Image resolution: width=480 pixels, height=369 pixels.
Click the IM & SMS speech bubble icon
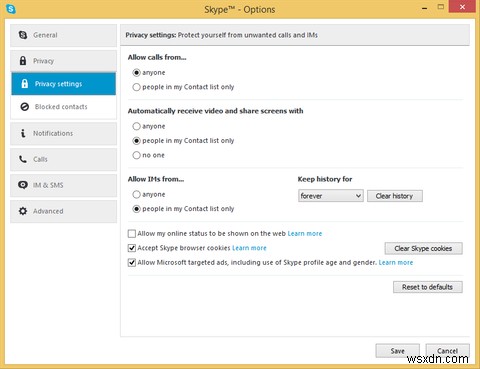click(23, 185)
